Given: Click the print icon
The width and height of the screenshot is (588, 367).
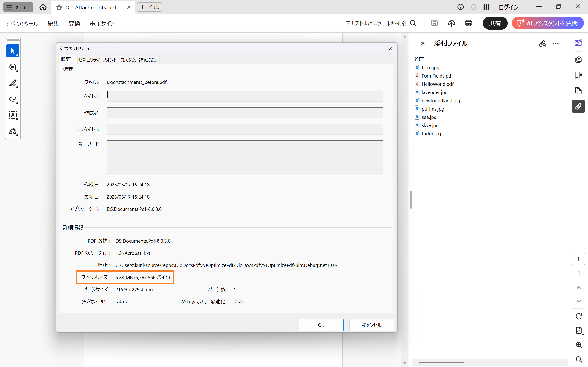Looking at the screenshot, I should (468, 23).
